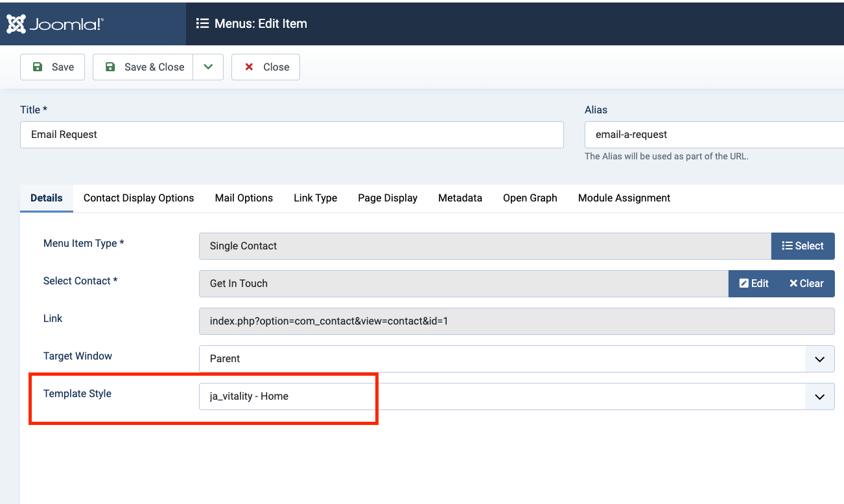Click Select button for Menu Item Type
Viewport: 844px width, 504px height.
(x=803, y=246)
